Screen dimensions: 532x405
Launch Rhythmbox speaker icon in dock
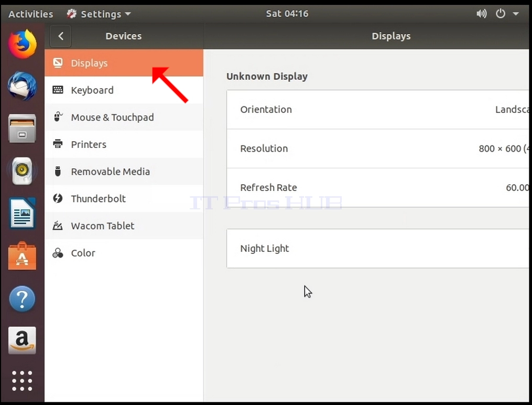coord(22,170)
